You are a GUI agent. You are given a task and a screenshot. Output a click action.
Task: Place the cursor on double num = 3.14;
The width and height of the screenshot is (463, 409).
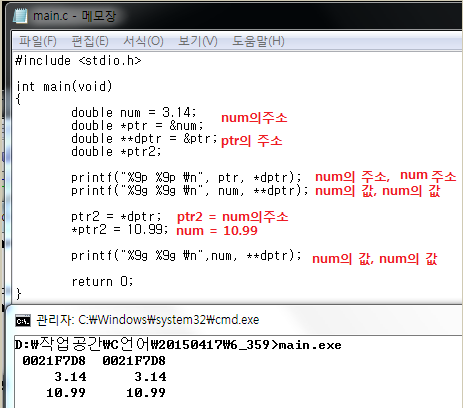pos(134,113)
